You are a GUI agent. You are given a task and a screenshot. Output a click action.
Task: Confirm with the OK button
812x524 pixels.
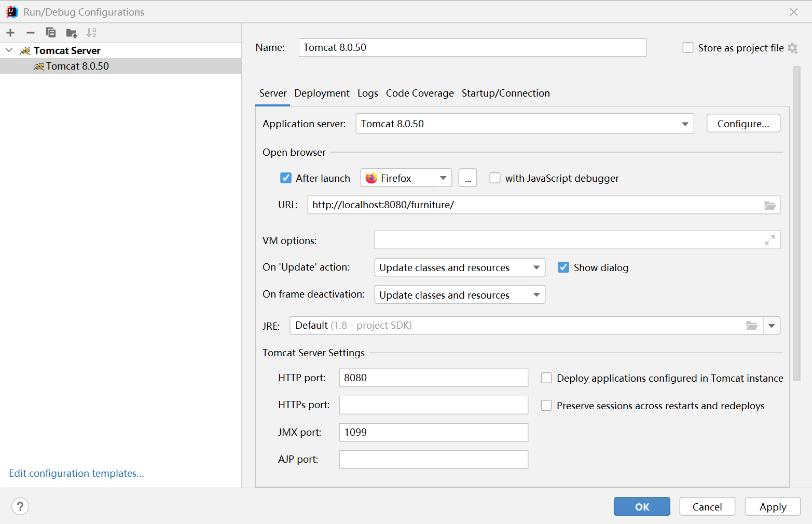[642, 507]
